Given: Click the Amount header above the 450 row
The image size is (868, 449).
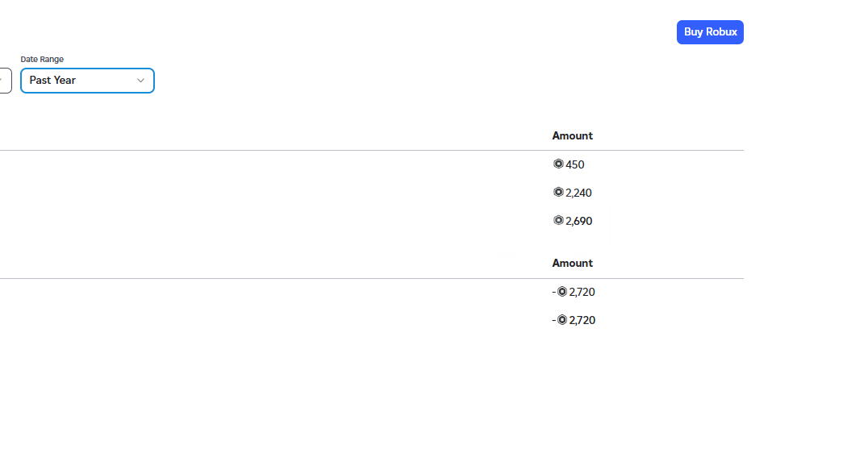Looking at the screenshot, I should point(573,136).
